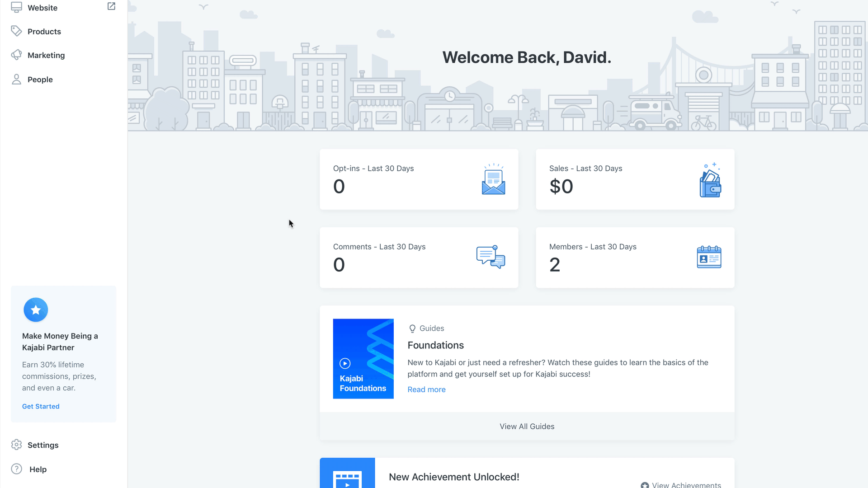Image resolution: width=868 pixels, height=488 pixels.
Task: Open the View Achievements link
Action: pos(686,484)
